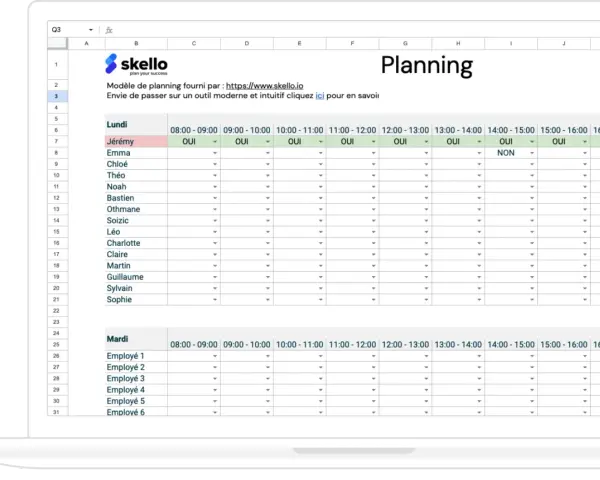Viewport: 600px width, 480px height.
Task: Select the 'Guillaume' name cell
Action: point(136,277)
